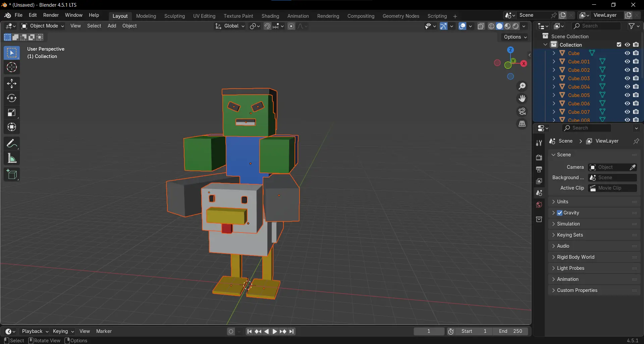Open the World properties tab

tap(539, 205)
